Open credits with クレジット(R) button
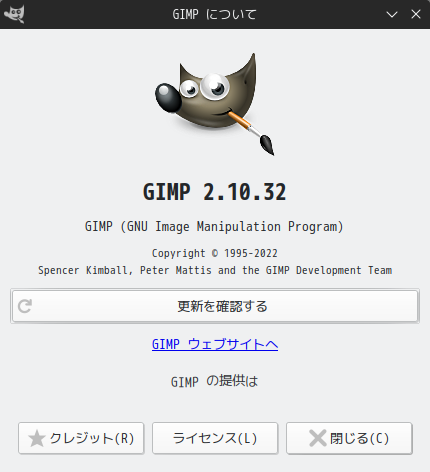 [81, 438]
